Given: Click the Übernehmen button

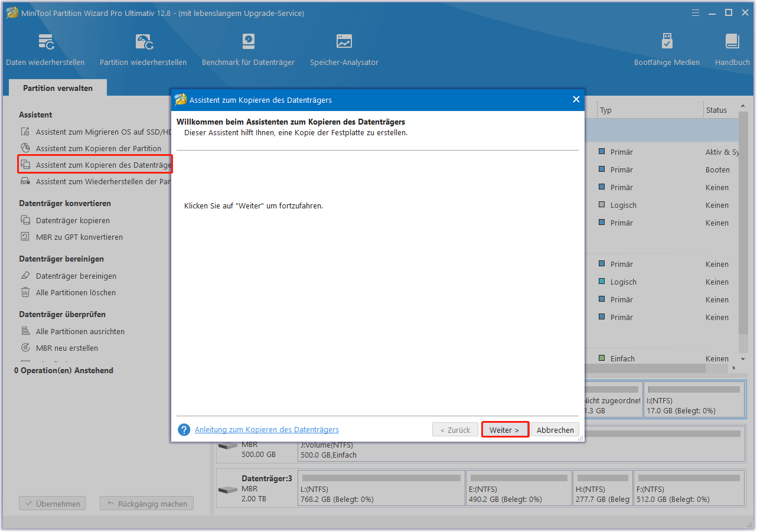Looking at the screenshot, I should coord(53,504).
